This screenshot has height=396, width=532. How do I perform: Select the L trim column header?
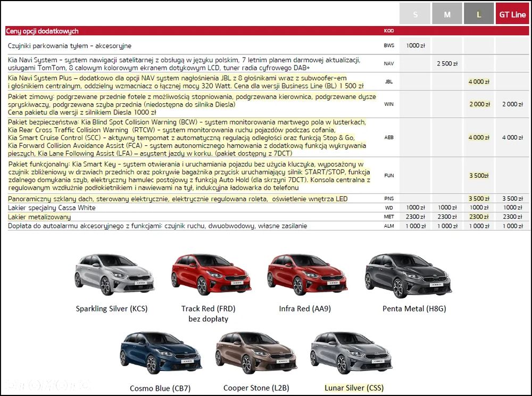479,14
